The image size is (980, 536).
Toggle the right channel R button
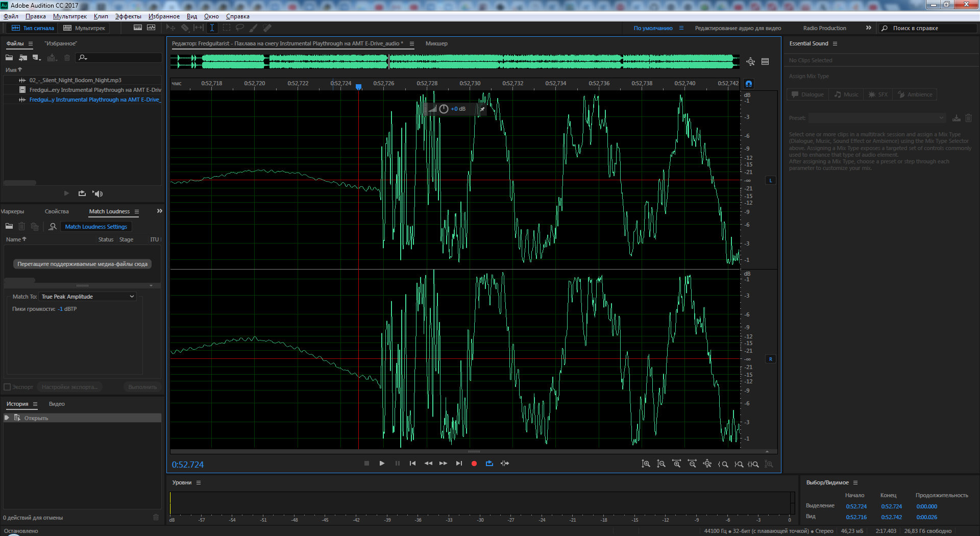[x=771, y=359]
